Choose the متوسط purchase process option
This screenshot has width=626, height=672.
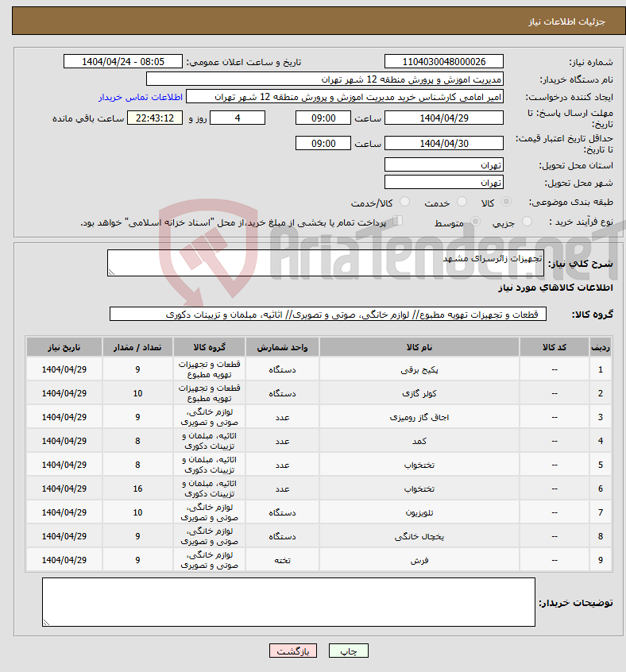pyautogui.click(x=475, y=221)
